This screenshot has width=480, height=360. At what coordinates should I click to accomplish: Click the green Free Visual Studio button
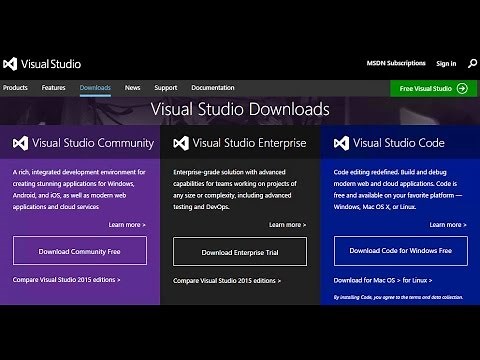(433, 88)
